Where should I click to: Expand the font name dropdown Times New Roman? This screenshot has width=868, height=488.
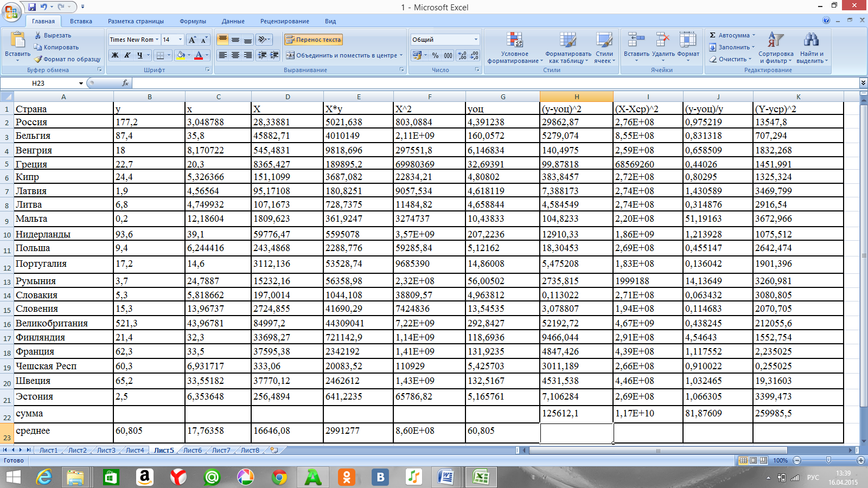click(157, 40)
